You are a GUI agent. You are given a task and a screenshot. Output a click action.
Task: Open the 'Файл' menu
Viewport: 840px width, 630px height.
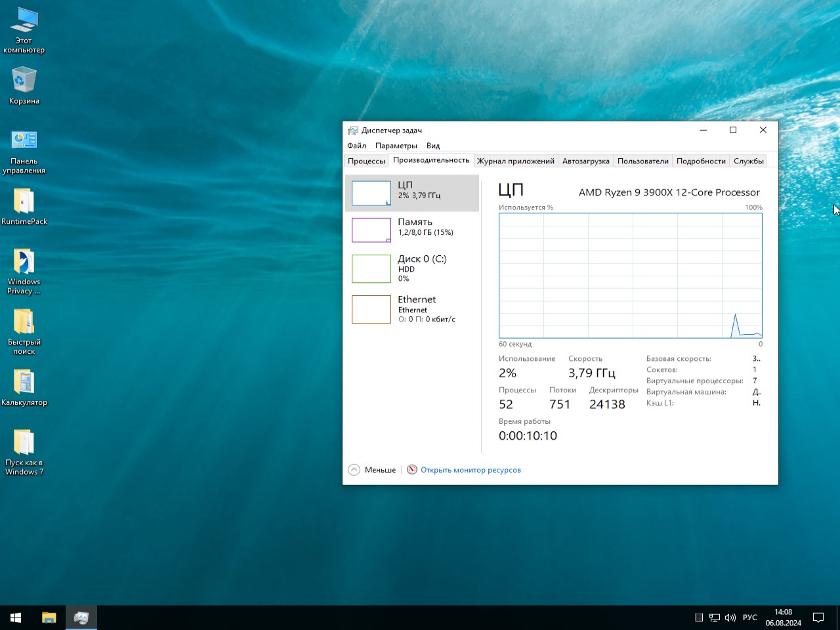pyautogui.click(x=356, y=146)
